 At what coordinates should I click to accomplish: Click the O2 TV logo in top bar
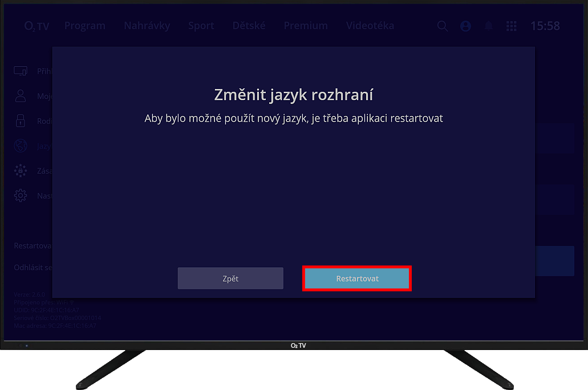(37, 26)
